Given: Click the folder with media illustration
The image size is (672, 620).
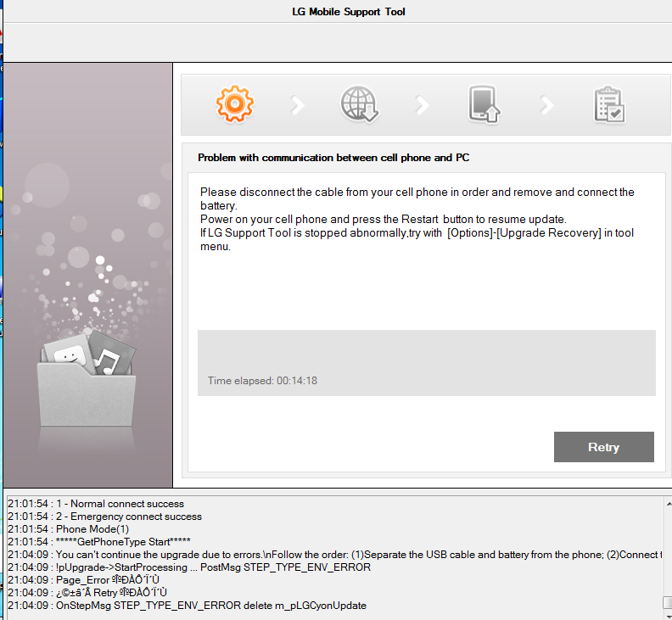Looking at the screenshot, I should 88,378.
